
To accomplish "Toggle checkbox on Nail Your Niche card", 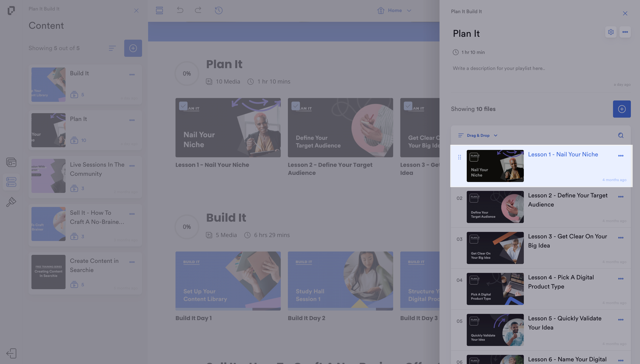I will click(183, 106).
